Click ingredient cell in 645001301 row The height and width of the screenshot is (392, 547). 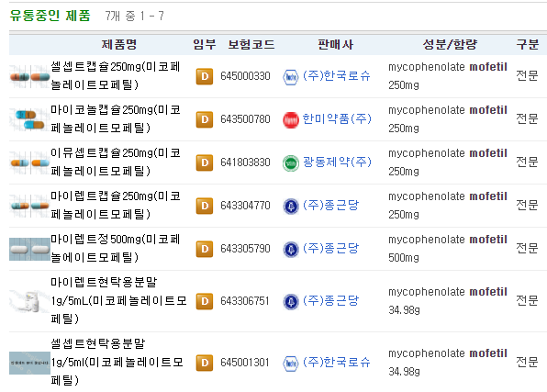point(448,363)
